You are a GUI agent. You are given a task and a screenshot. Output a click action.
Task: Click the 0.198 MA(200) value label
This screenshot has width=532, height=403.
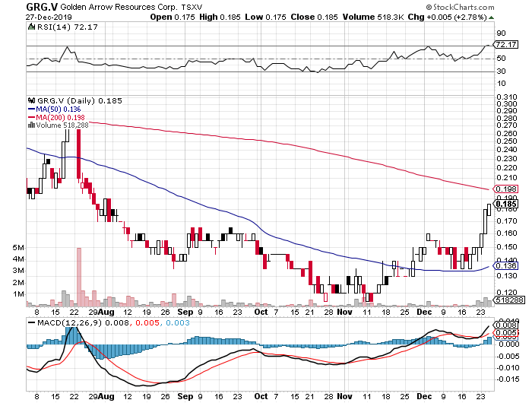click(505, 189)
